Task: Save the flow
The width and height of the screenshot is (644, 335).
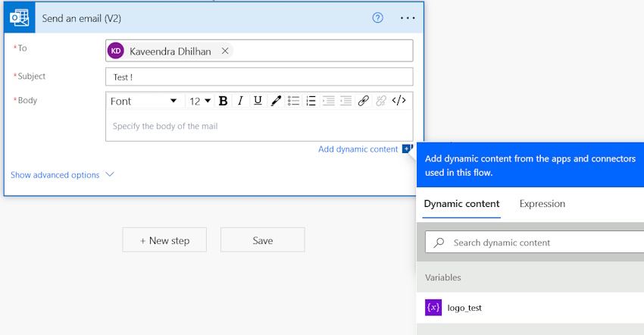Action: point(263,240)
